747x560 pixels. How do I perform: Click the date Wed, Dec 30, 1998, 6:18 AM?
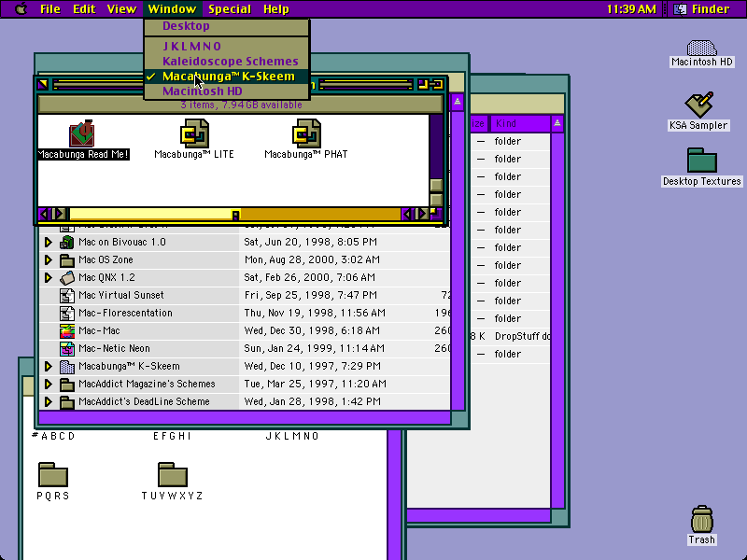312,330
